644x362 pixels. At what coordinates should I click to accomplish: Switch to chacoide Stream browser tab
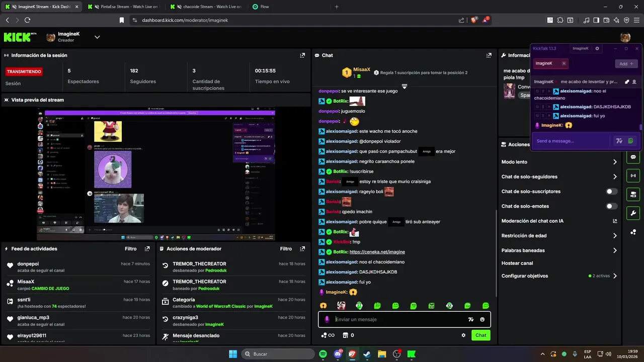click(206, 7)
